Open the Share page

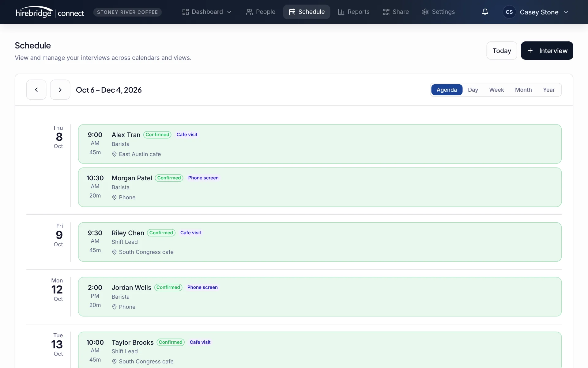396,12
